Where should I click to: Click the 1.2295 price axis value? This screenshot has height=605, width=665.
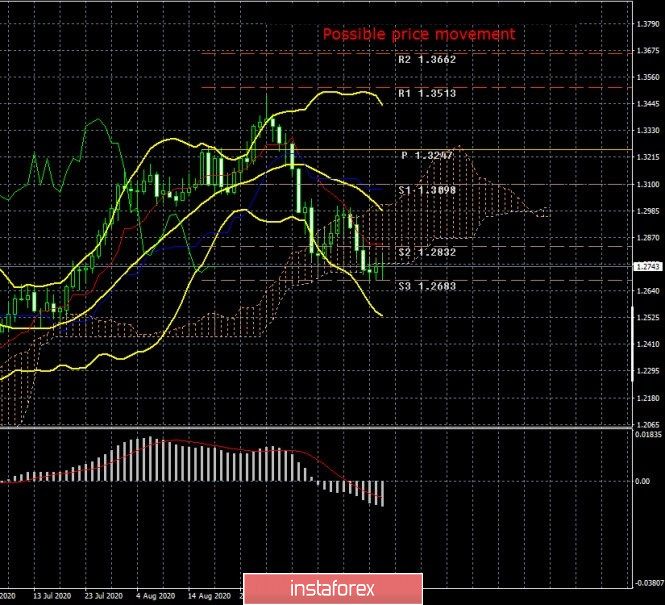[x=648, y=371]
